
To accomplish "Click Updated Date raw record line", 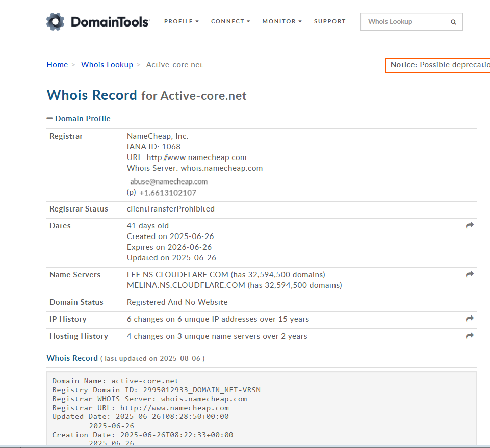I will [140, 416].
